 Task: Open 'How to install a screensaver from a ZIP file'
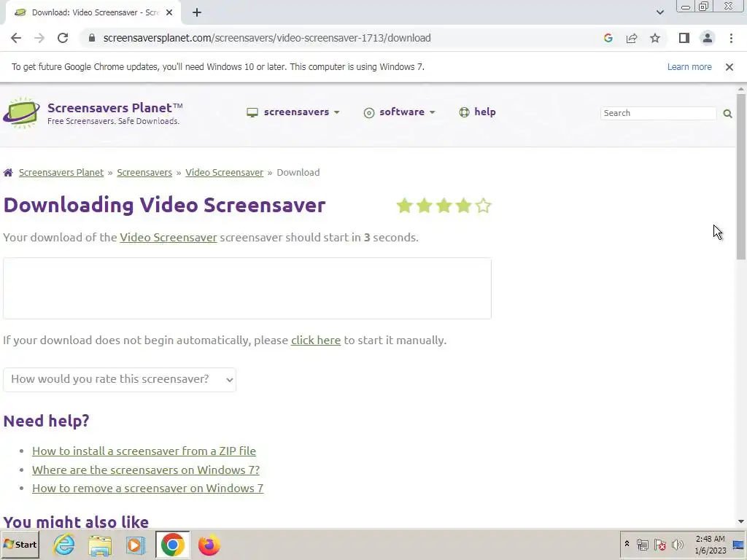coord(144,451)
